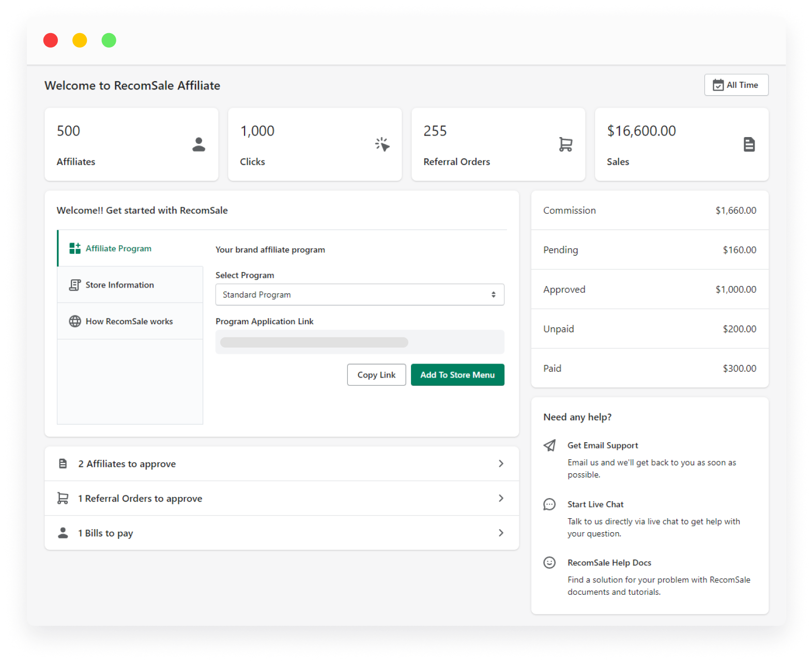
Task: Click the green maximize window dot
Action: pyautogui.click(x=109, y=40)
